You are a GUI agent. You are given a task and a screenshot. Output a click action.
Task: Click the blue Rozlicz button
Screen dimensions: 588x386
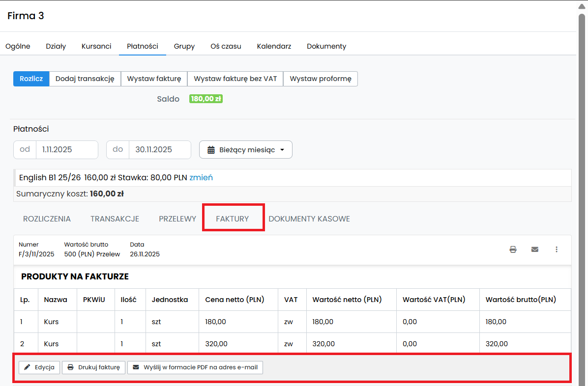click(31, 79)
